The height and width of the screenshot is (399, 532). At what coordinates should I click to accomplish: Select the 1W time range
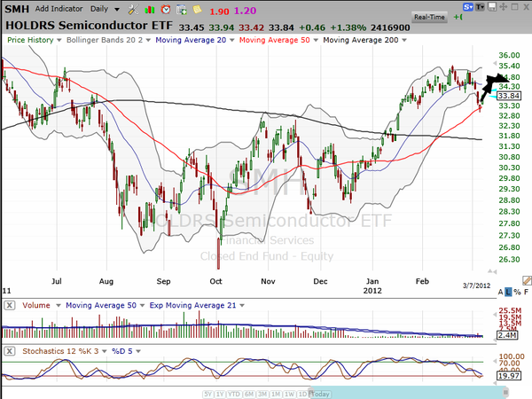pos(289,395)
